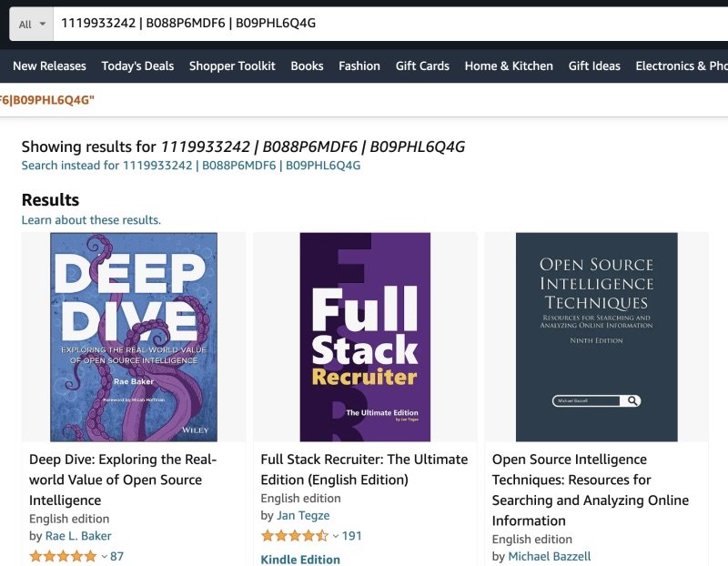Open New Releases in the navigation bar
Viewport: 728px width, 566px height.
pyautogui.click(x=49, y=66)
